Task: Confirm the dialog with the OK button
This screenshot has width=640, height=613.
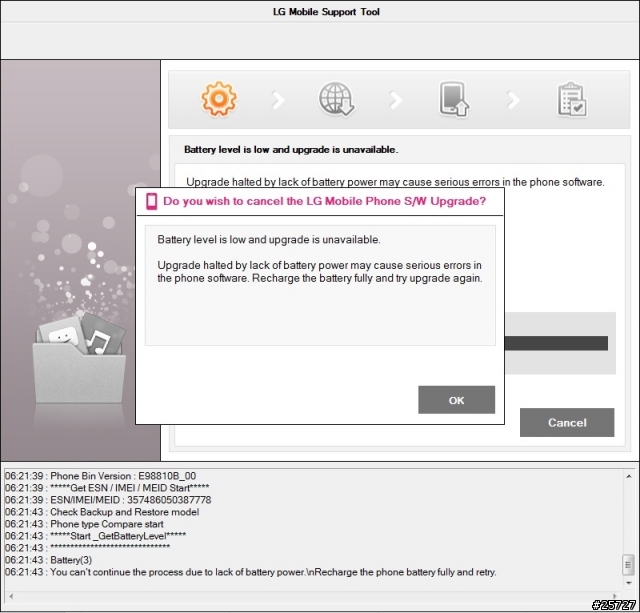Action: point(456,400)
